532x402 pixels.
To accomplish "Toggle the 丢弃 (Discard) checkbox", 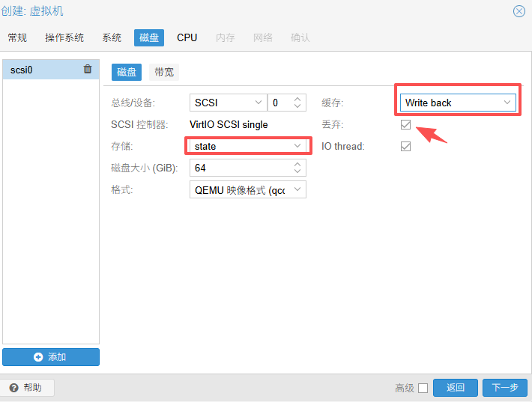I will [405, 124].
